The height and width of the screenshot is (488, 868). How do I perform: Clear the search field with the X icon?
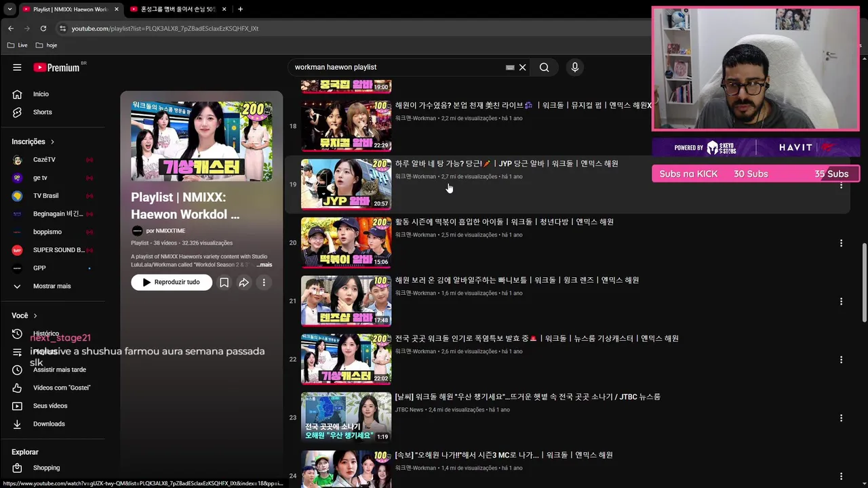[x=522, y=67]
